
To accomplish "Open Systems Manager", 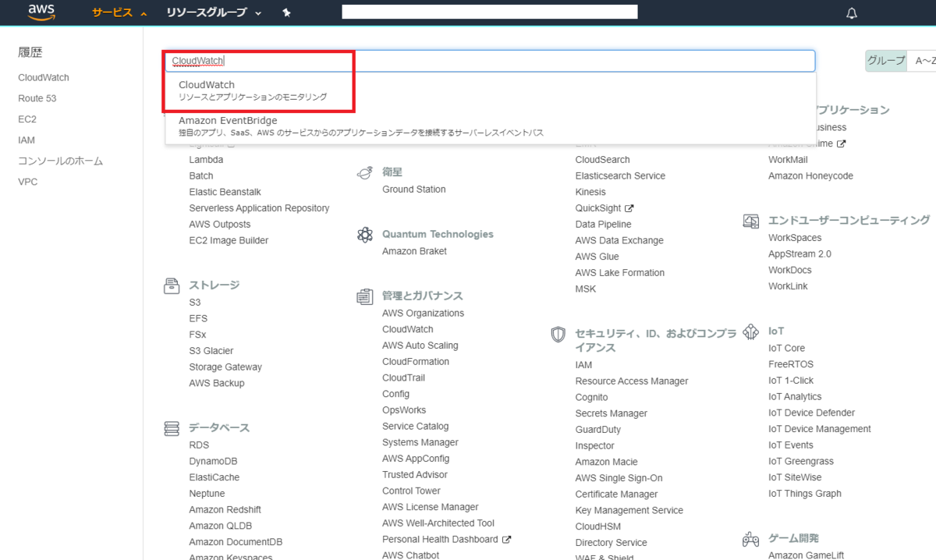I will coord(420,443).
